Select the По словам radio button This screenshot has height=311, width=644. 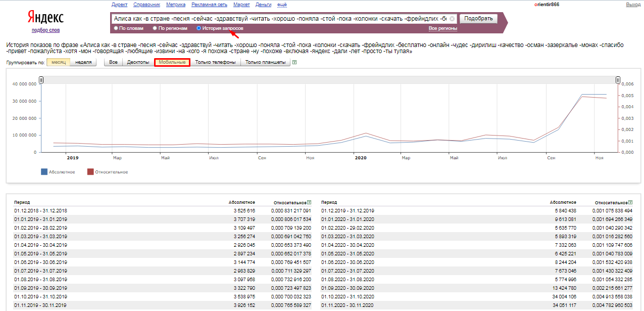click(116, 28)
